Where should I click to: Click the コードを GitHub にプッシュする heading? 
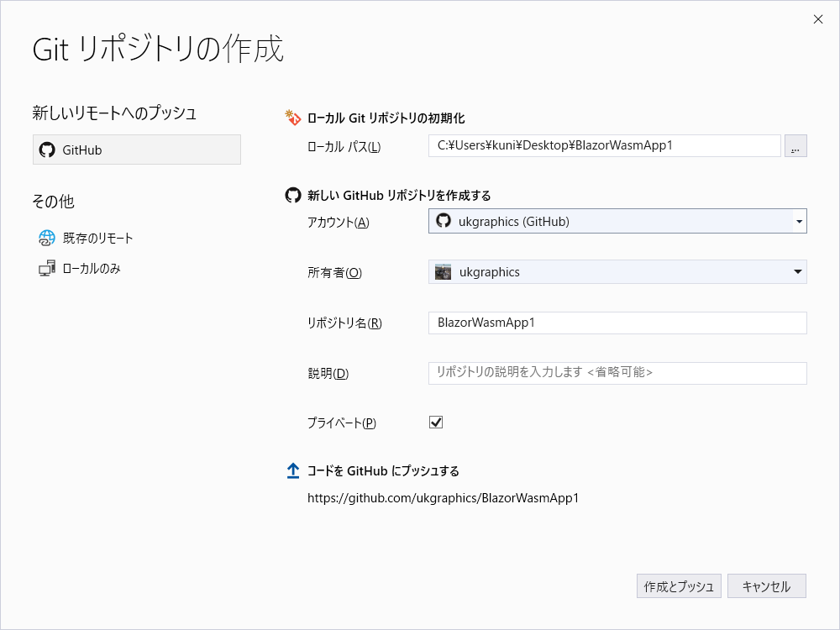coord(383,471)
